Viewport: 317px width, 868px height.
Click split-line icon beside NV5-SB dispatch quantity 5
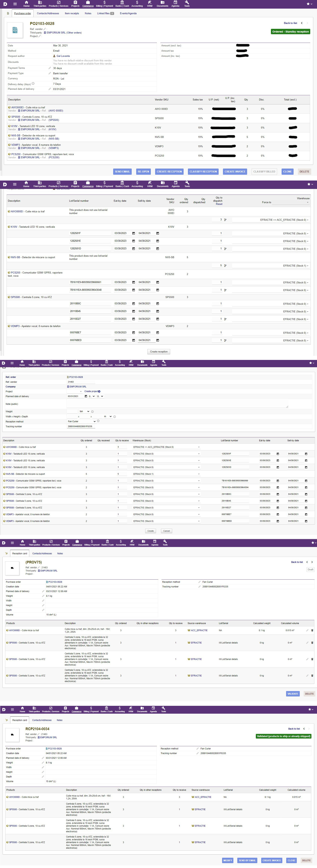(x=225, y=265)
